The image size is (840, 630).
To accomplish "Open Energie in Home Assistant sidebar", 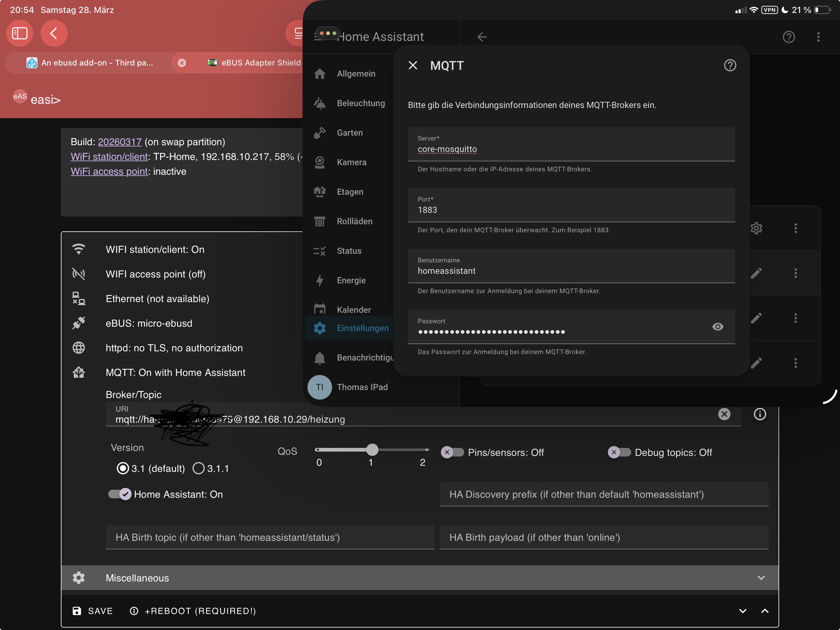I will [x=349, y=281].
